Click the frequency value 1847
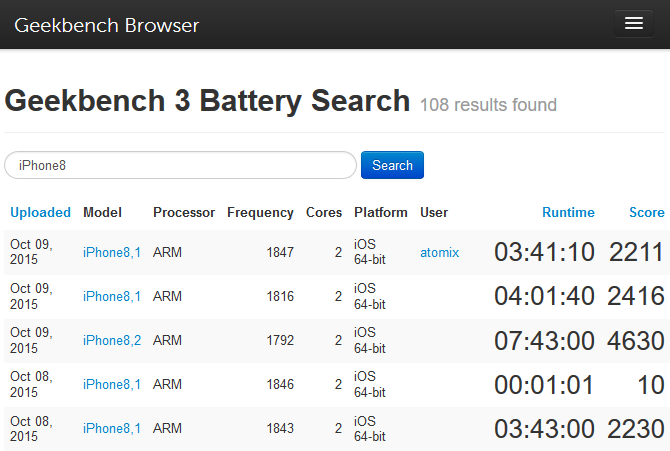This screenshot has width=670, height=451. click(x=280, y=252)
